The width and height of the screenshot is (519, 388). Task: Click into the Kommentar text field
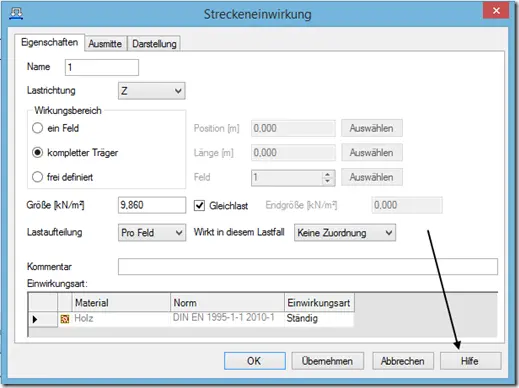click(308, 267)
